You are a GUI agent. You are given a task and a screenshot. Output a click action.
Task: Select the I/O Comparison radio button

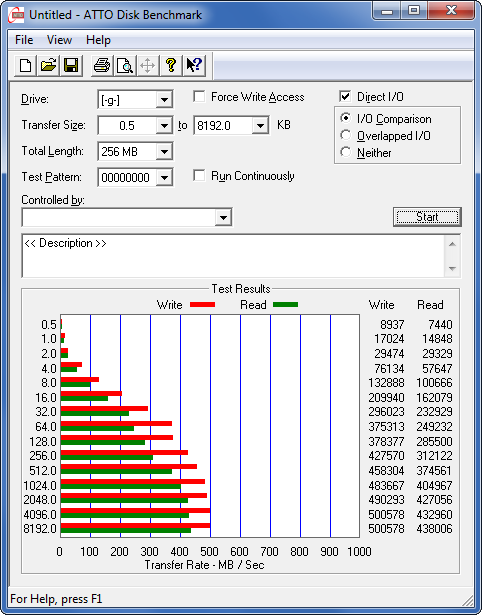[x=346, y=118]
